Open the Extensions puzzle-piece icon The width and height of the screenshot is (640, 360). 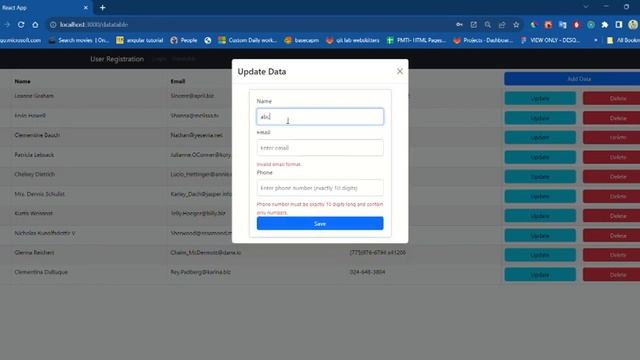[x=605, y=24]
